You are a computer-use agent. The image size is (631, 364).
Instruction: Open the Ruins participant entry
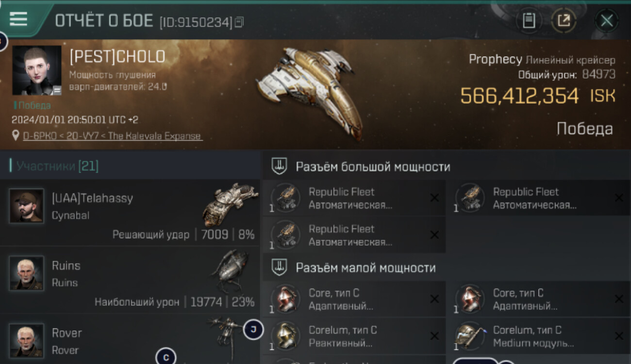tap(131, 280)
